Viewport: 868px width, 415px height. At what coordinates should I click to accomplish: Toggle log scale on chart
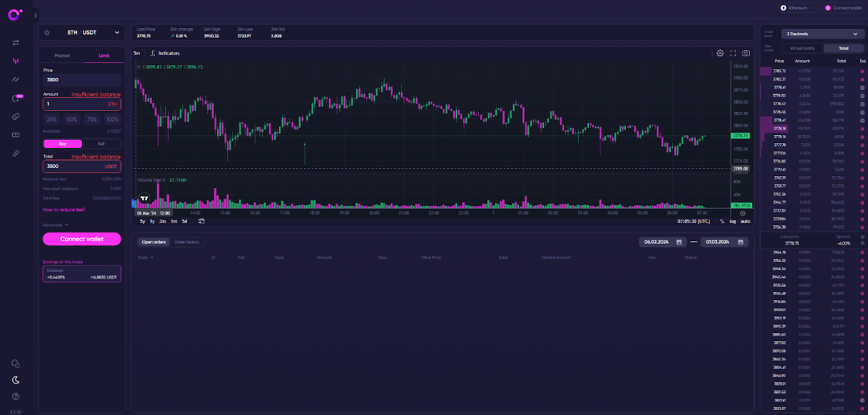tap(732, 221)
